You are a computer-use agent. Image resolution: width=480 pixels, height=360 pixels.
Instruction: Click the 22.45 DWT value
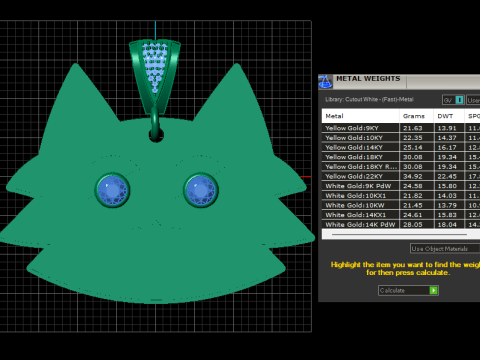pos(447,176)
